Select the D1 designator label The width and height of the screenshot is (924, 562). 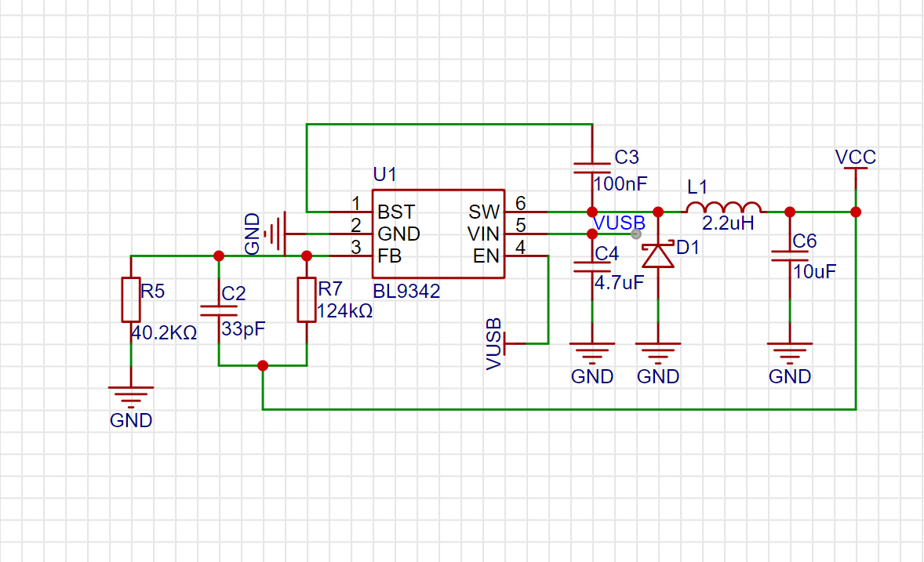point(688,248)
